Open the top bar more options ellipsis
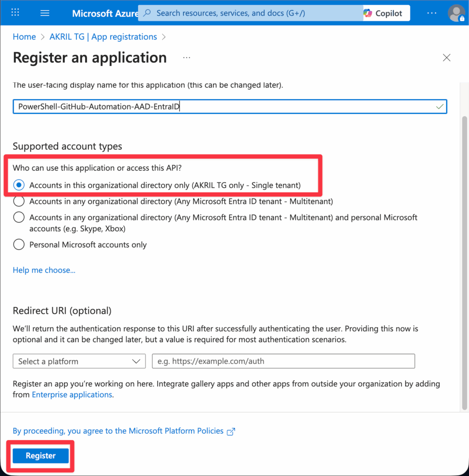This screenshot has width=469, height=476. click(x=431, y=13)
